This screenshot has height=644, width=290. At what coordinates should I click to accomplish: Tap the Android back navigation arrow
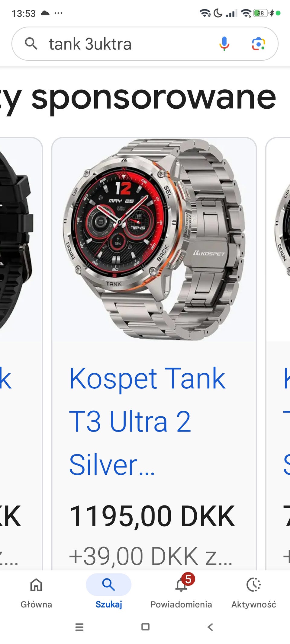tap(210, 627)
